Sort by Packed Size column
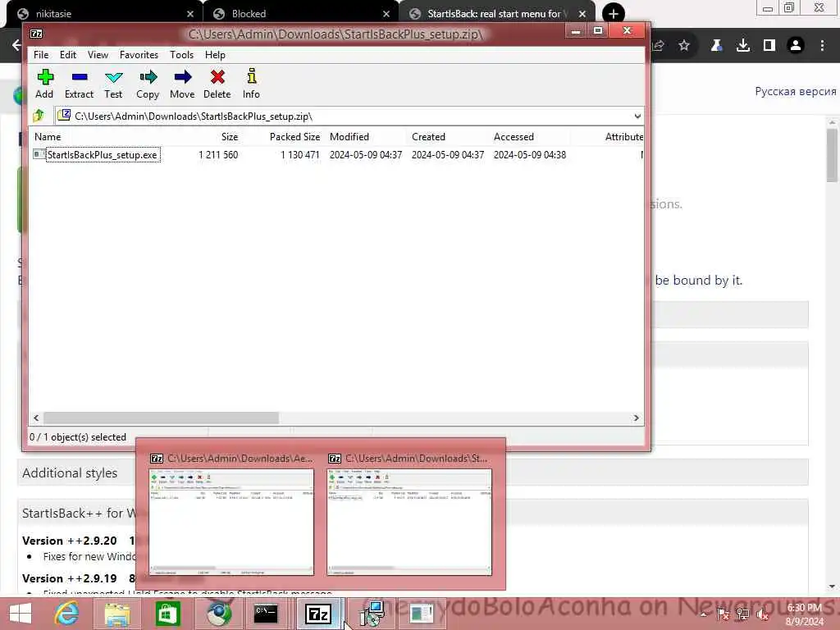 coord(294,137)
